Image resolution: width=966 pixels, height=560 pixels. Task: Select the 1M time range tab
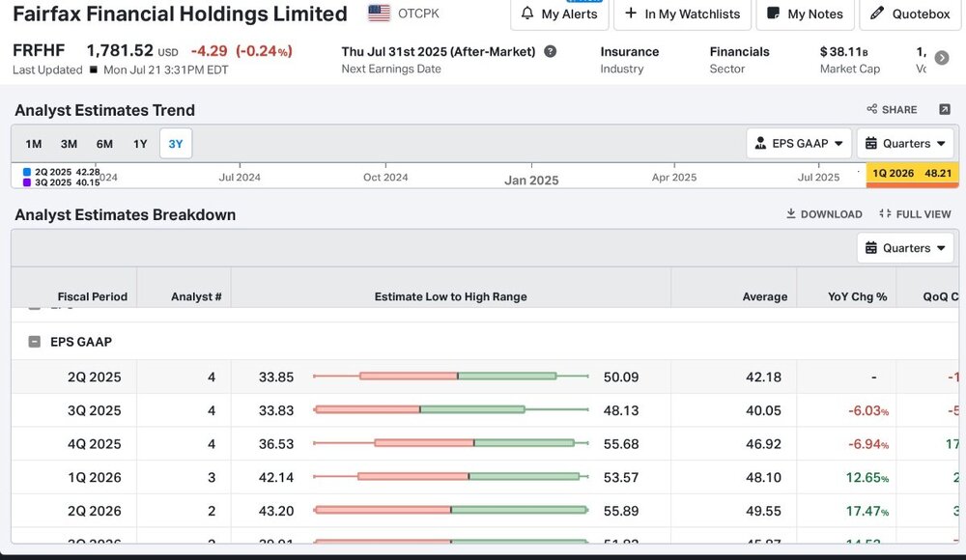tap(33, 144)
